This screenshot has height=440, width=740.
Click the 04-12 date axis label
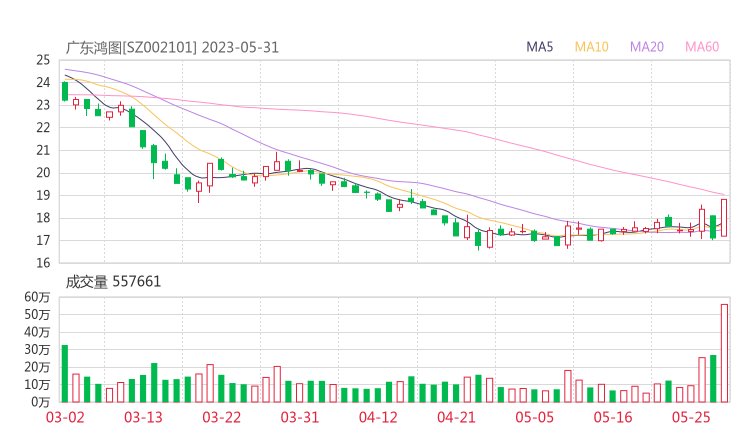pyautogui.click(x=378, y=417)
